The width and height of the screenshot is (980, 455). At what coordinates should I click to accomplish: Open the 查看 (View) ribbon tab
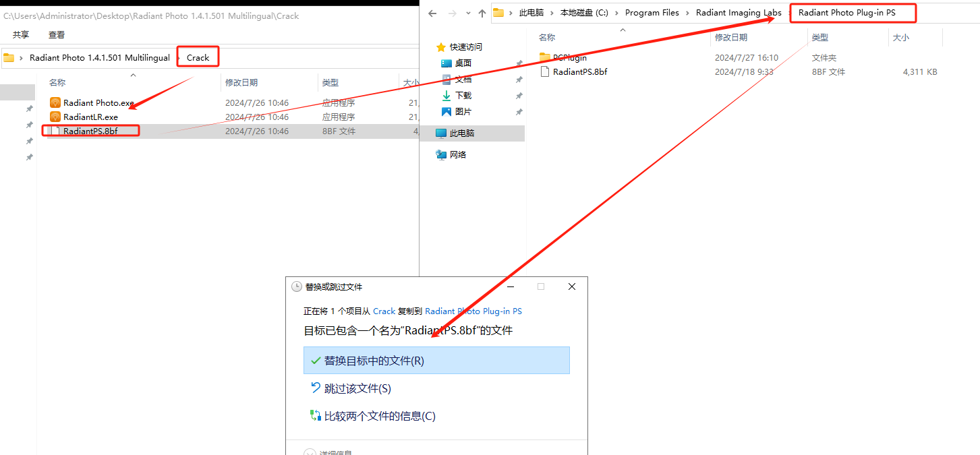click(x=57, y=34)
